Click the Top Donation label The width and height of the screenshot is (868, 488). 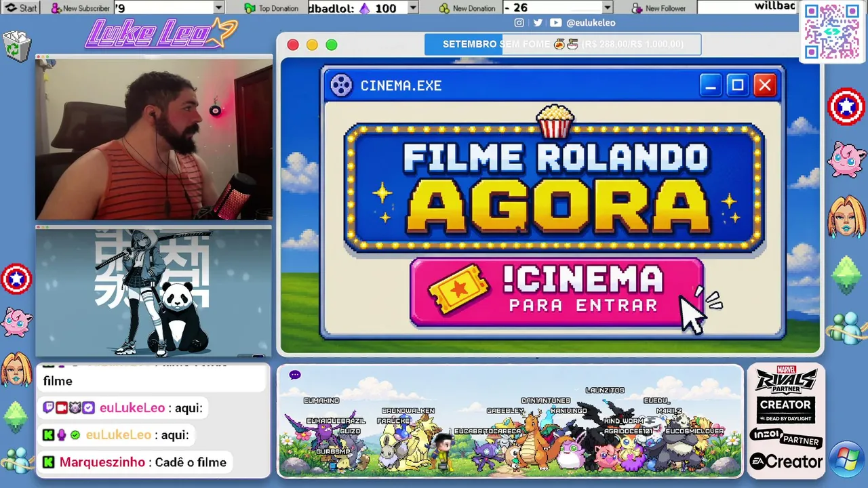click(x=278, y=8)
